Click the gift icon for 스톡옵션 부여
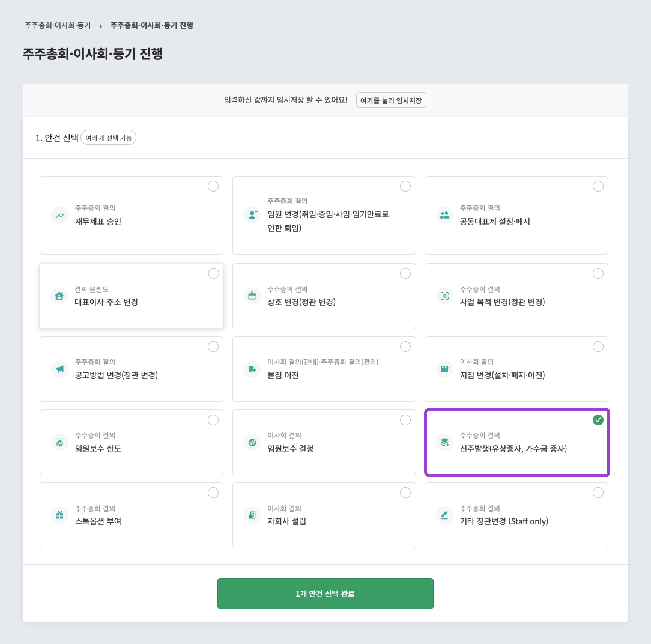The image size is (651, 644). [x=60, y=515]
